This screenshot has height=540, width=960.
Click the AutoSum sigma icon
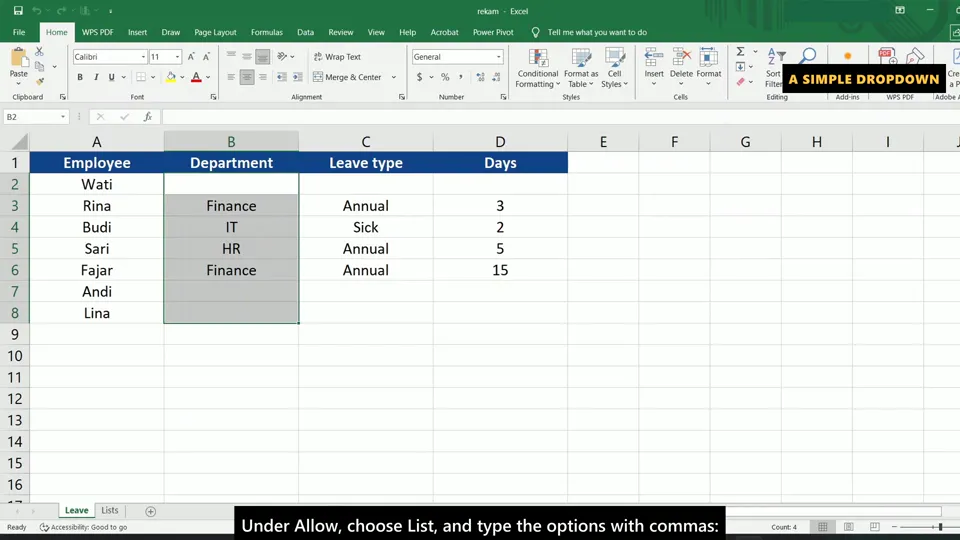740,52
